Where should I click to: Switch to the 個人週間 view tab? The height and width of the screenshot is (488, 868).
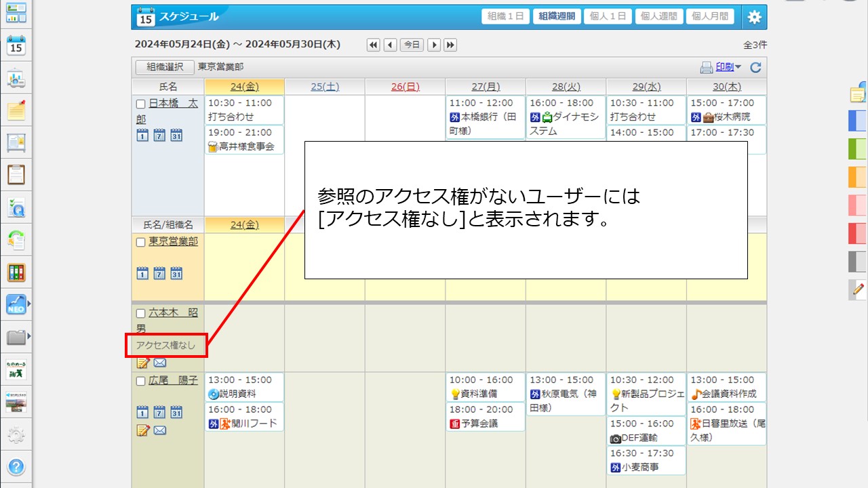[658, 16]
